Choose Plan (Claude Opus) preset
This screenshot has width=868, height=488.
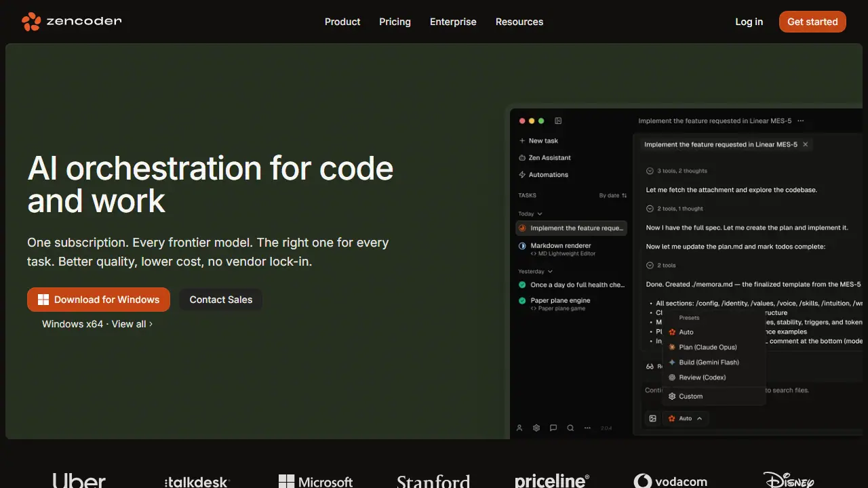coord(713,347)
